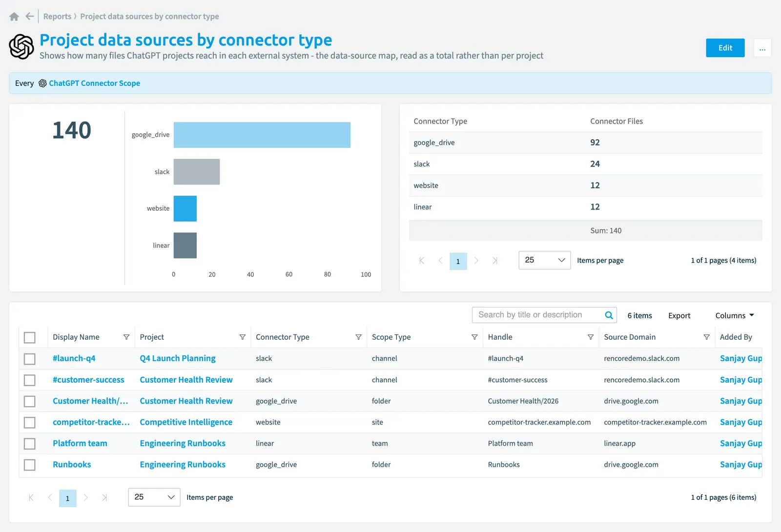Click the search magnifier icon
The width and height of the screenshot is (781, 532).
(609, 315)
